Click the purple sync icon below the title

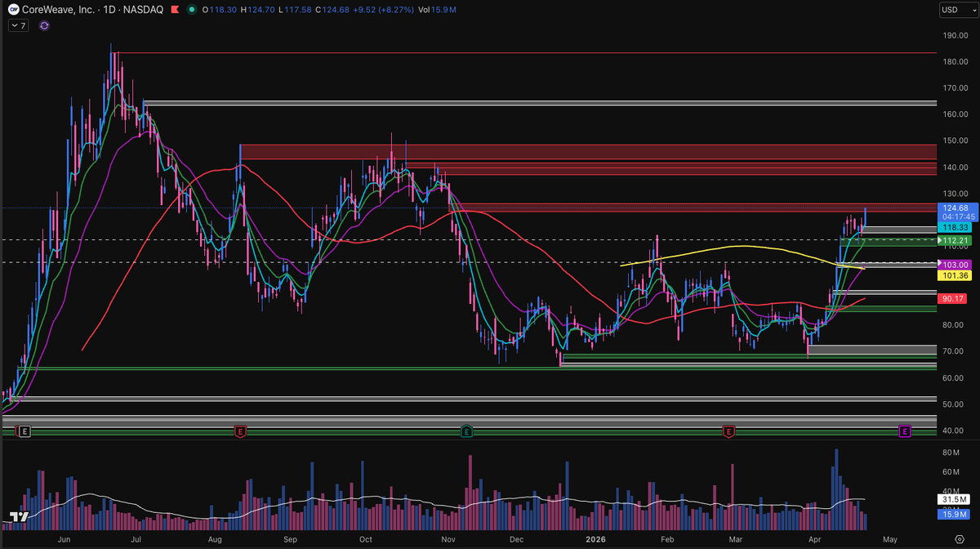point(44,25)
